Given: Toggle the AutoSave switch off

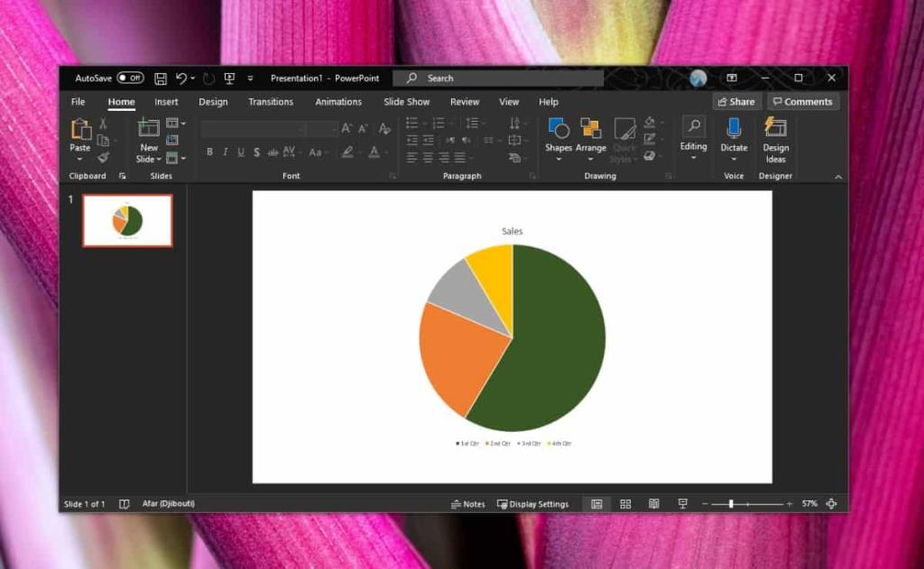Looking at the screenshot, I should pyautogui.click(x=131, y=78).
